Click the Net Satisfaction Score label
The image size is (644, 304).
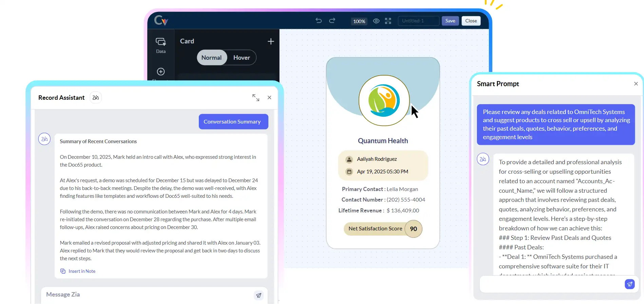click(x=375, y=229)
